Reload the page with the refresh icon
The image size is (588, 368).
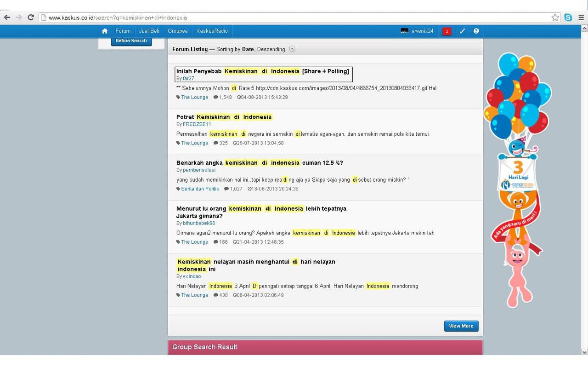pos(31,17)
